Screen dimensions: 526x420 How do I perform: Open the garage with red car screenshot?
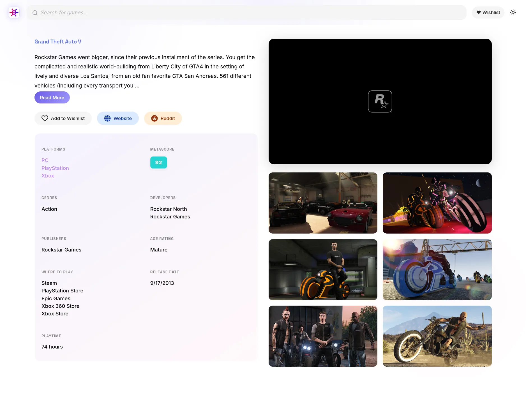point(323,203)
